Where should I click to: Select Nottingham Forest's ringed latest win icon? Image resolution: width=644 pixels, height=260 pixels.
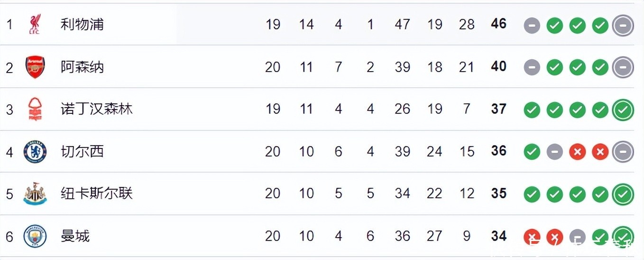623,111
